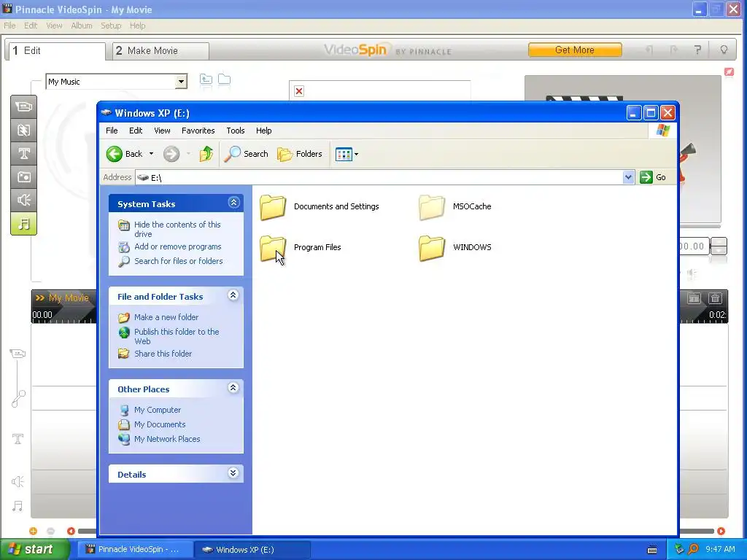Expand the Details panel
The width and height of the screenshot is (747, 560).
point(233,472)
